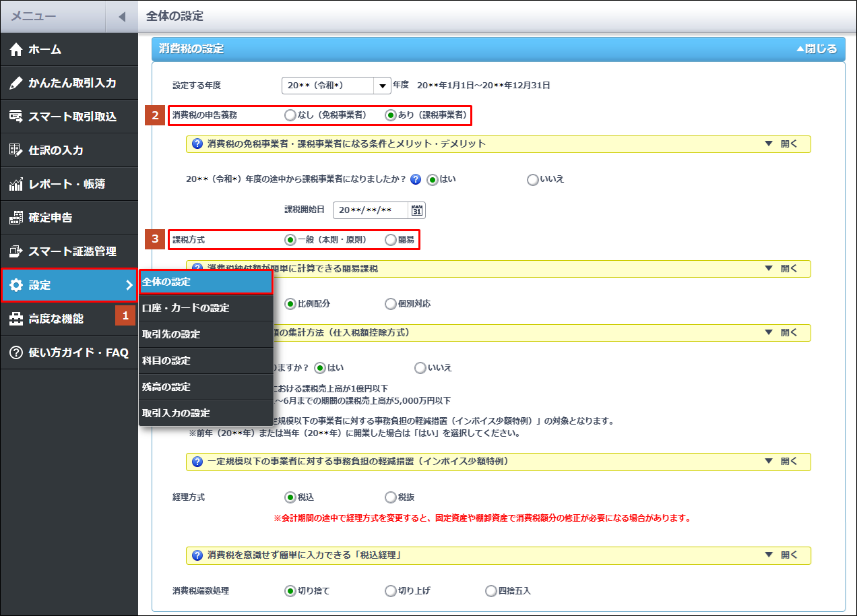The image size is (857, 616).
Task: Expand the インボイス少額特例 info panel
Action: [781, 462]
